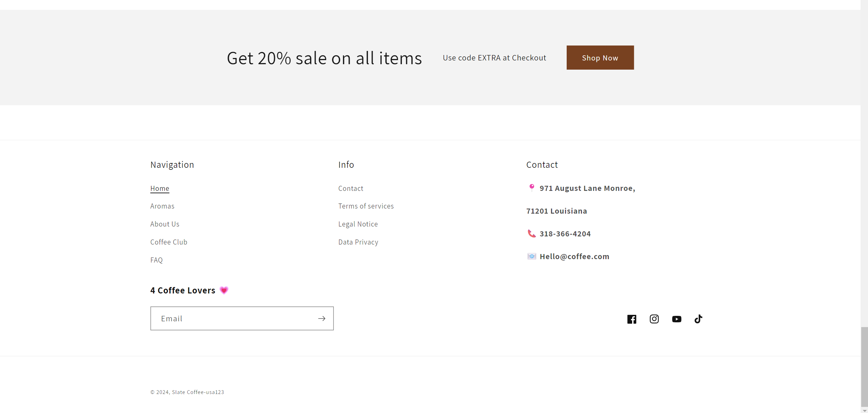Image resolution: width=868 pixels, height=413 pixels.
Task: Click the page vertical scrollbar thumb
Action: click(x=864, y=366)
